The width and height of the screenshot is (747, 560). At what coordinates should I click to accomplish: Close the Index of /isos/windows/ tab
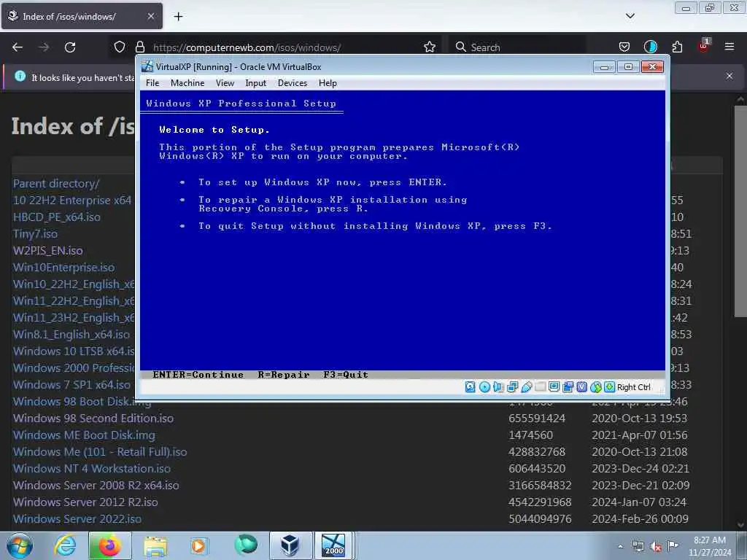150,16
